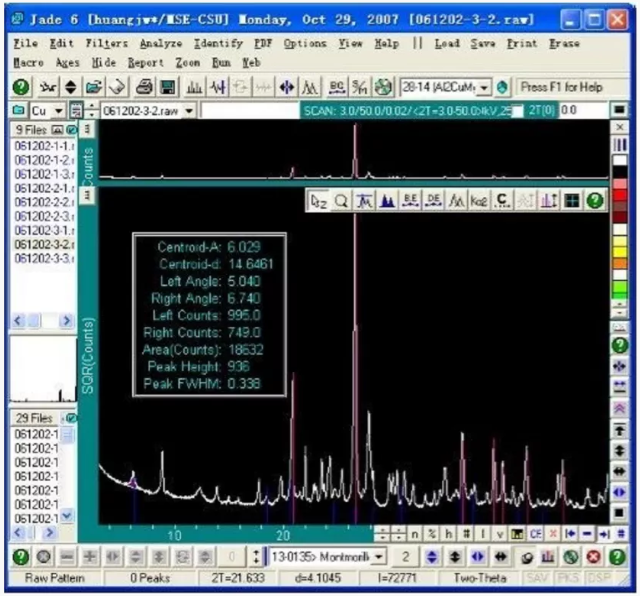This screenshot has height=596, width=640.
Task: Click the red circle X icon in bottom toolbar
Action: click(594, 557)
